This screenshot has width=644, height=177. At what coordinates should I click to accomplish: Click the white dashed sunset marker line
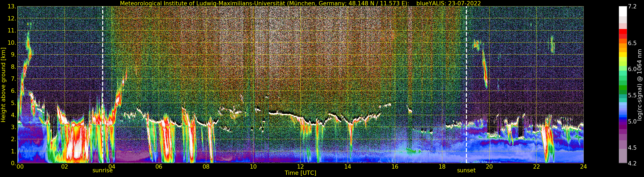(x=466, y=85)
